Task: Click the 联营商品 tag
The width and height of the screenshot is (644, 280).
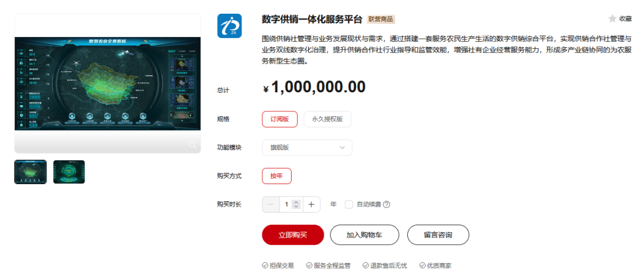Action: 380,19
